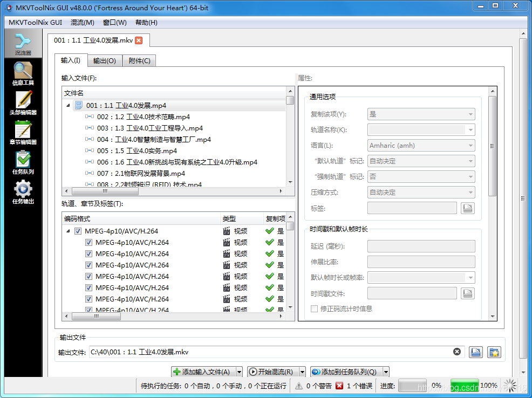Switch to the 输出(O) tab

click(105, 61)
